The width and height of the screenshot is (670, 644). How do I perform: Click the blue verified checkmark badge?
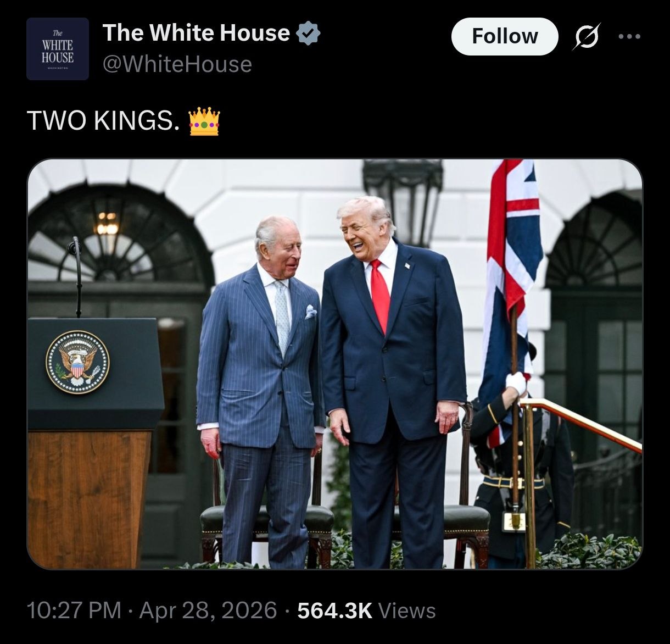(x=308, y=33)
